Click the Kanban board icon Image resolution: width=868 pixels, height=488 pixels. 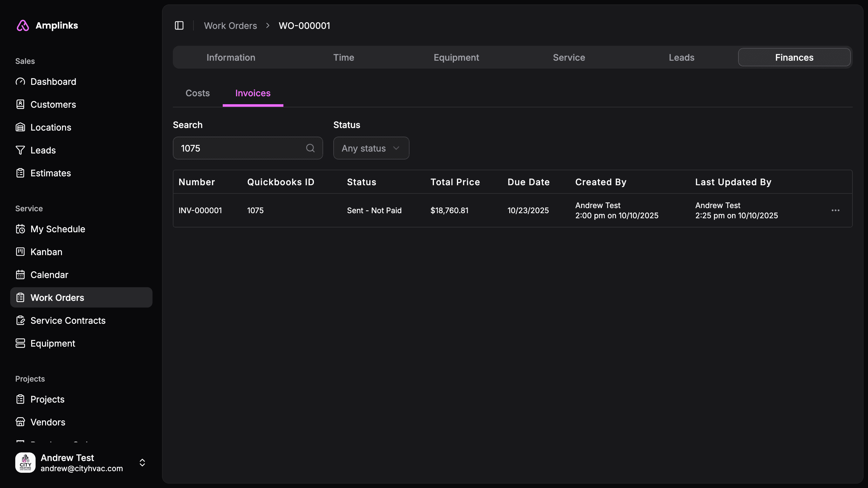[x=20, y=252]
